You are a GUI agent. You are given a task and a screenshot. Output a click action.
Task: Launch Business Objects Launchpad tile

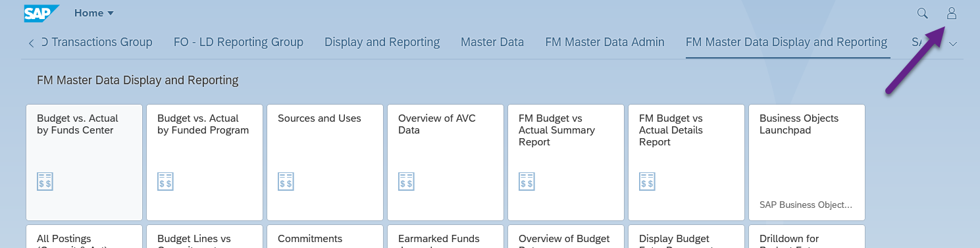pyautogui.click(x=807, y=162)
